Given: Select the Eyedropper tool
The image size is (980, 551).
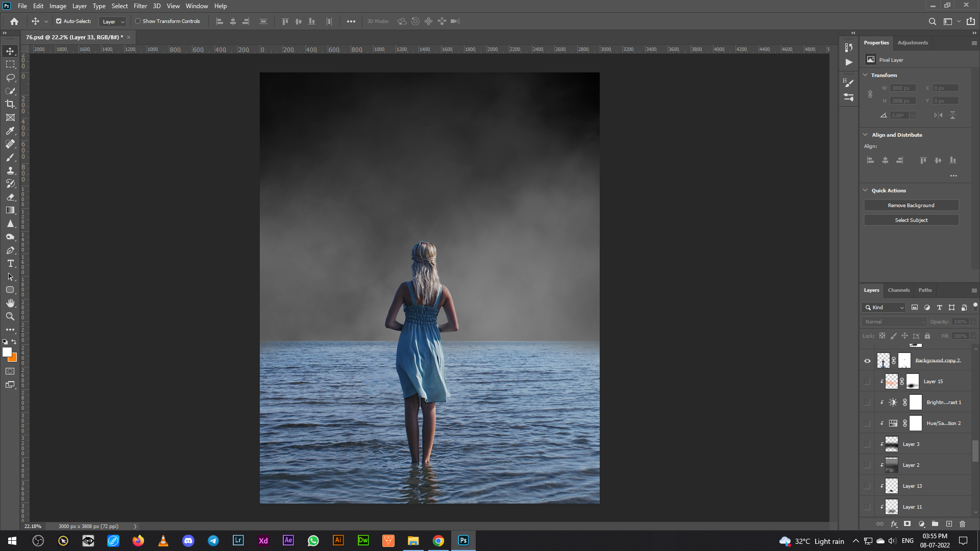Looking at the screenshot, I should click(x=10, y=131).
